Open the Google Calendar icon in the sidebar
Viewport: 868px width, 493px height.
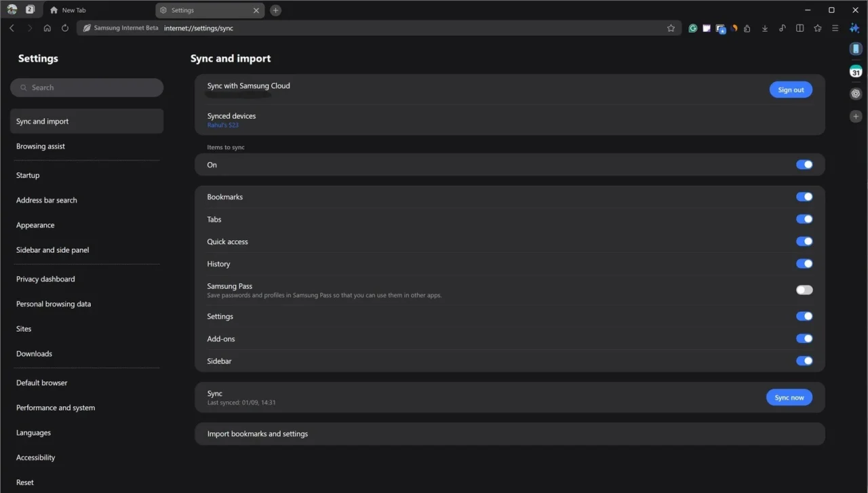point(856,71)
